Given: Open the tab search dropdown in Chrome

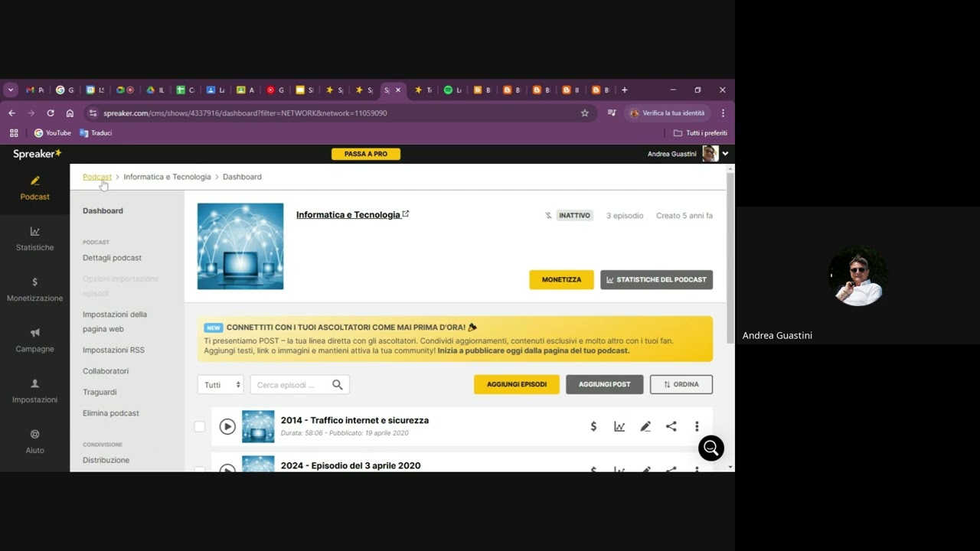Looking at the screenshot, I should (x=11, y=90).
